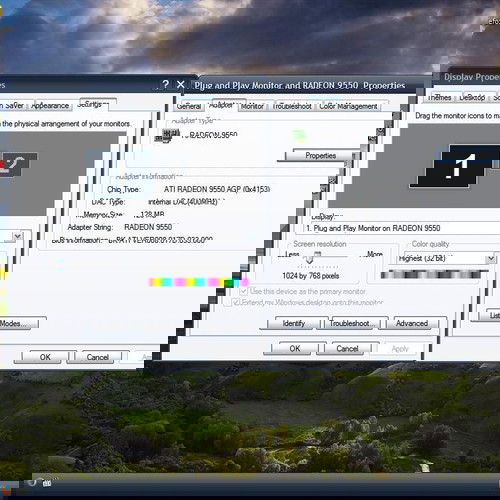This screenshot has height=500, width=500.
Task: Click OK below the Modes... button
Action: click(x=45, y=357)
